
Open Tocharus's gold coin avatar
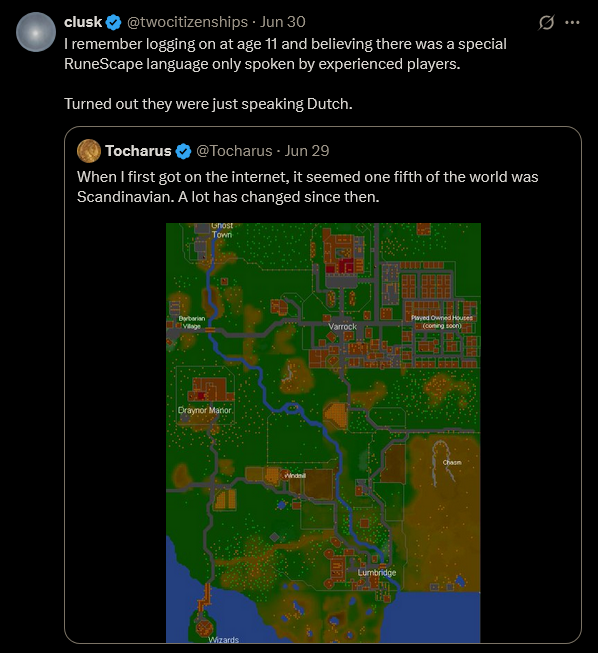coord(89,151)
